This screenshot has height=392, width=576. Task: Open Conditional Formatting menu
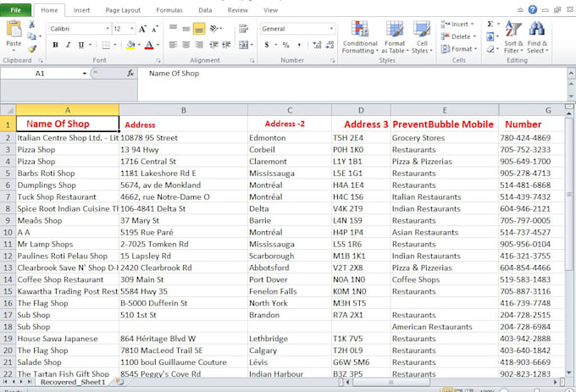(x=360, y=37)
